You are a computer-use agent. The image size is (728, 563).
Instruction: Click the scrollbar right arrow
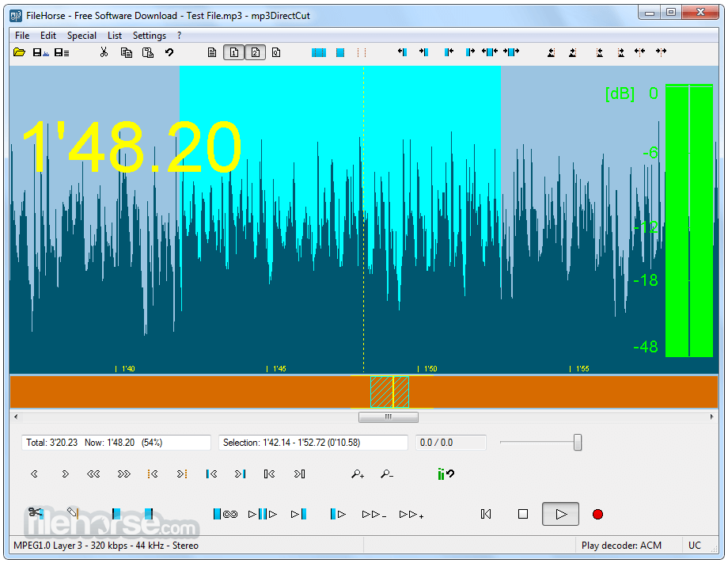coord(711,417)
